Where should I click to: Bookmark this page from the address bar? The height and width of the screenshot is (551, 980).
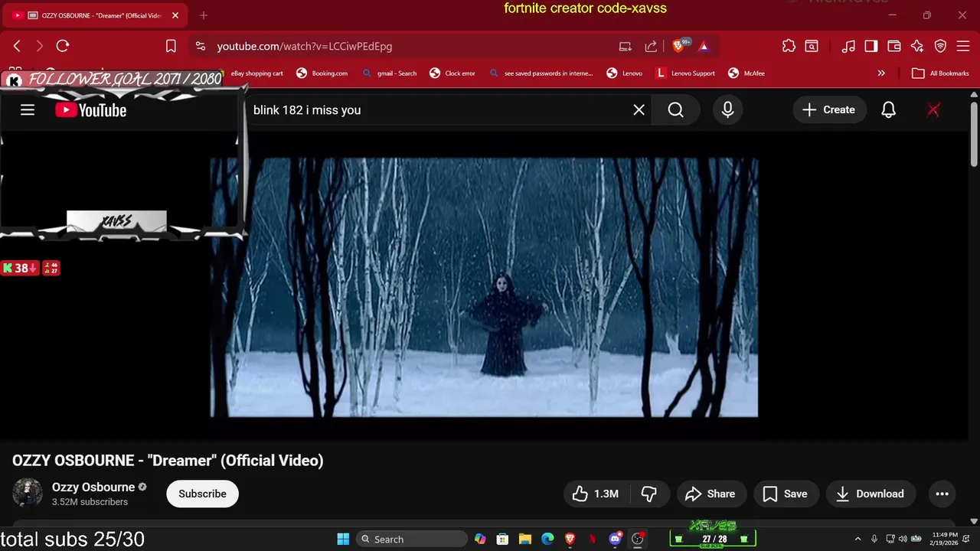pyautogui.click(x=171, y=46)
